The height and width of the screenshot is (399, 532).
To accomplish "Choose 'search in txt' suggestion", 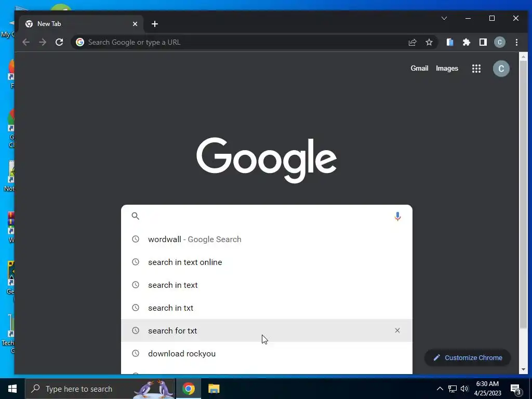I will tap(267, 308).
